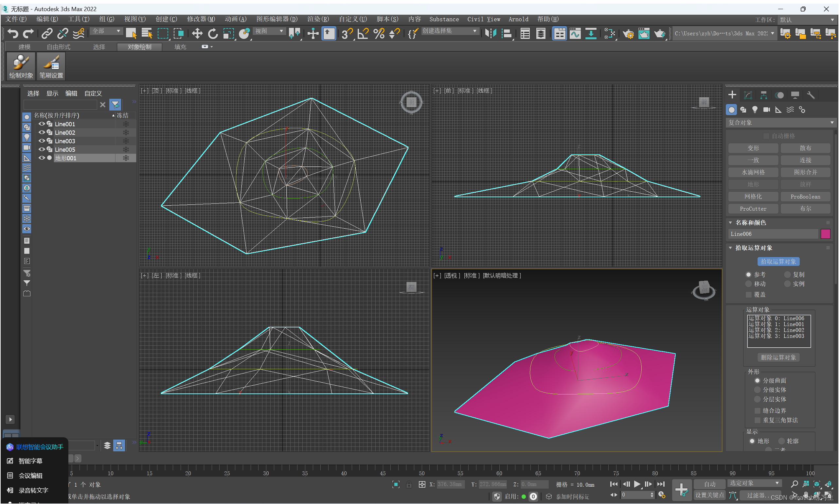
Task: Activate Select and Rotate tool
Action: click(x=213, y=33)
